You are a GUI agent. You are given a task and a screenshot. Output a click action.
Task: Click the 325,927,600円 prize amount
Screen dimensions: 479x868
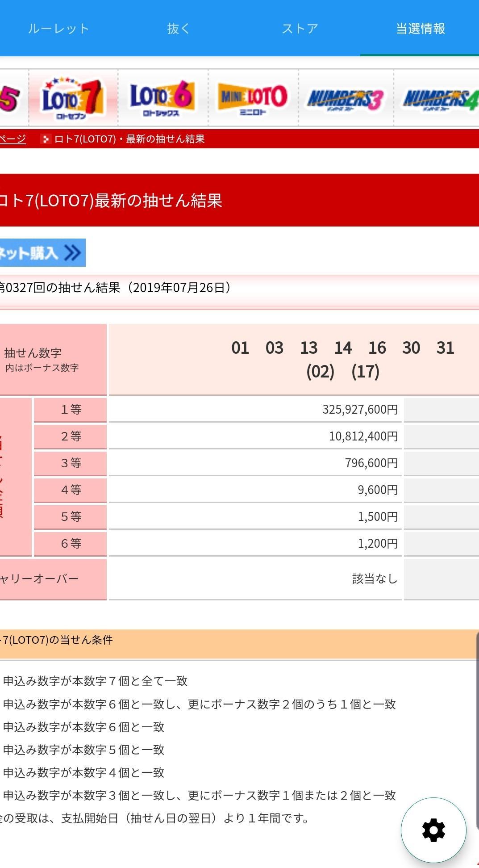pyautogui.click(x=360, y=409)
